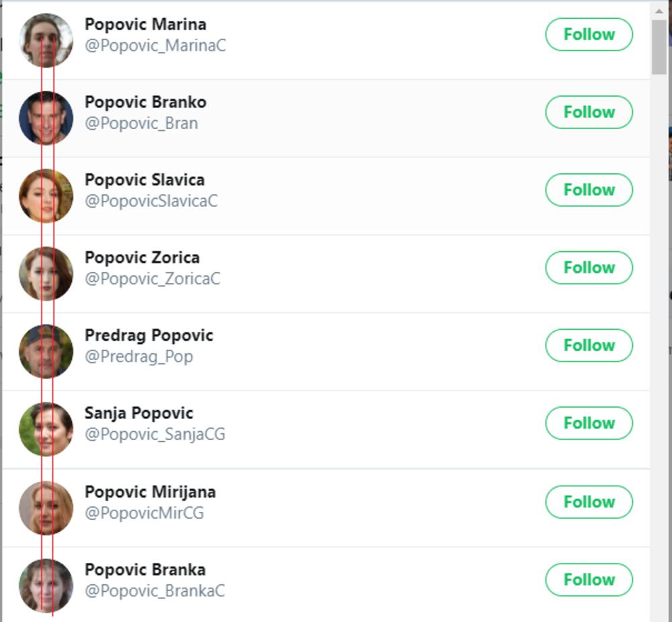The height and width of the screenshot is (622, 672).
Task: Select Predrag Popovic's profile avatar
Action: [x=46, y=351]
